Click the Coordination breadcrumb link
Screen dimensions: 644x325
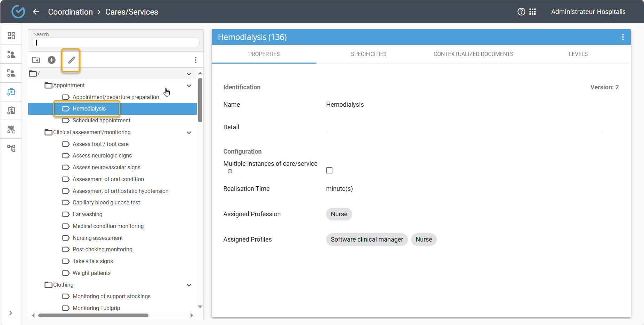pos(70,12)
